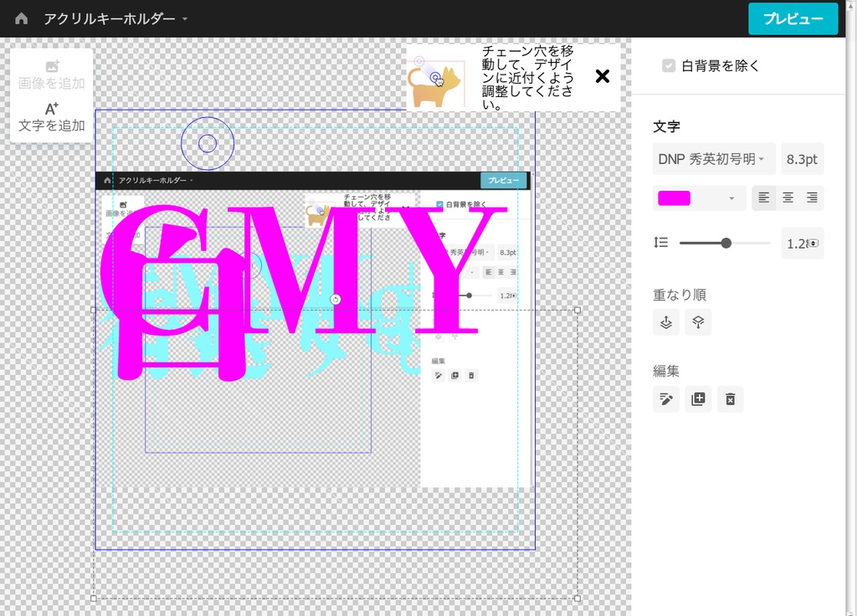857x616 pixels.
Task: Click the line spacing slider handle
Action: (726, 244)
